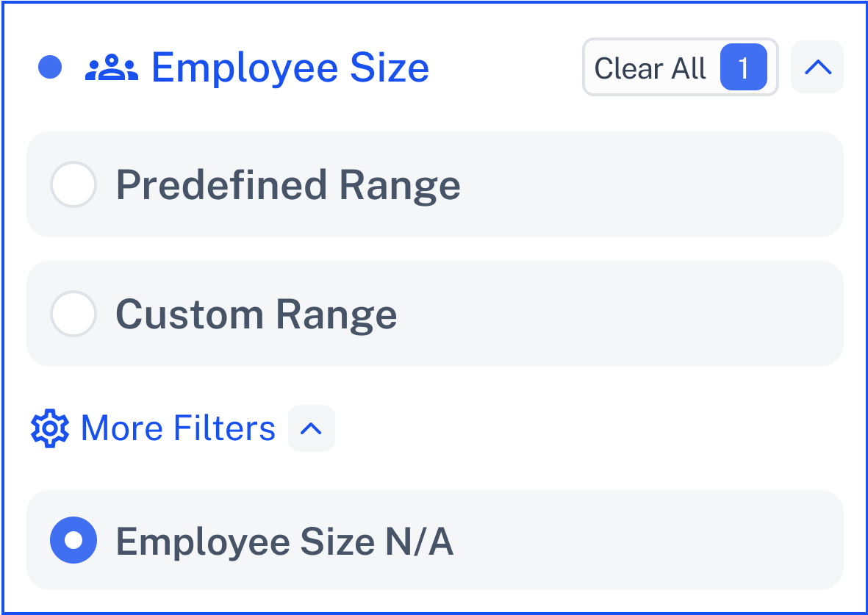Click the blue active-filter dot indicator
Screen dimensions: 868x615
point(50,68)
